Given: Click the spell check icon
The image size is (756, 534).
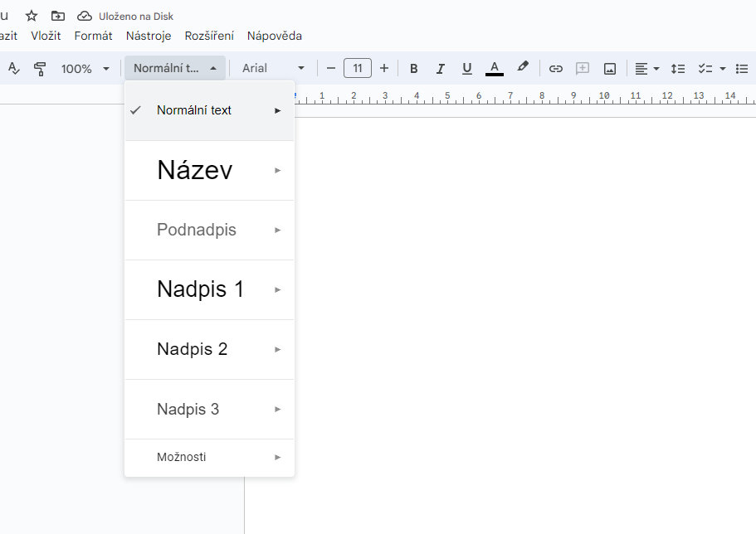Looking at the screenshot, I should pyautogui.click(x=13, y=68).
